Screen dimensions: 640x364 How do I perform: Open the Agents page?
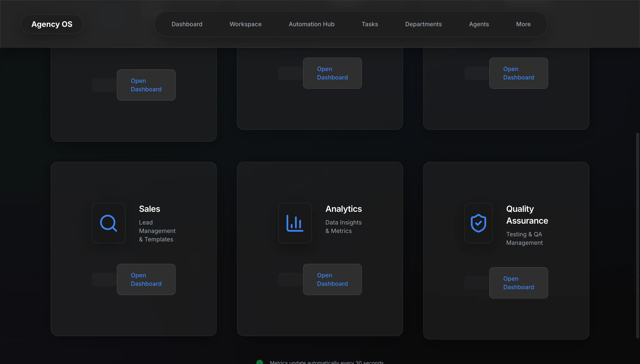[479, 24]
